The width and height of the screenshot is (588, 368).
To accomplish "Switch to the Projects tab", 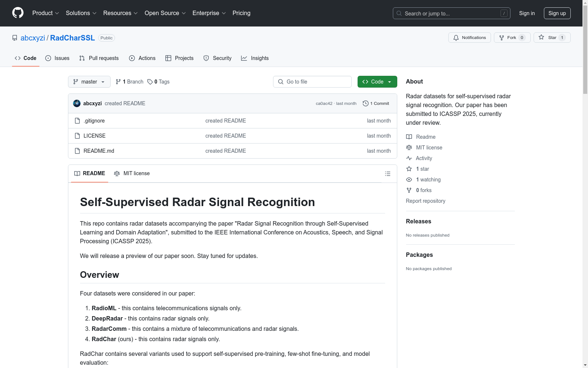I will pyautogui.click(x=179, y=58).
